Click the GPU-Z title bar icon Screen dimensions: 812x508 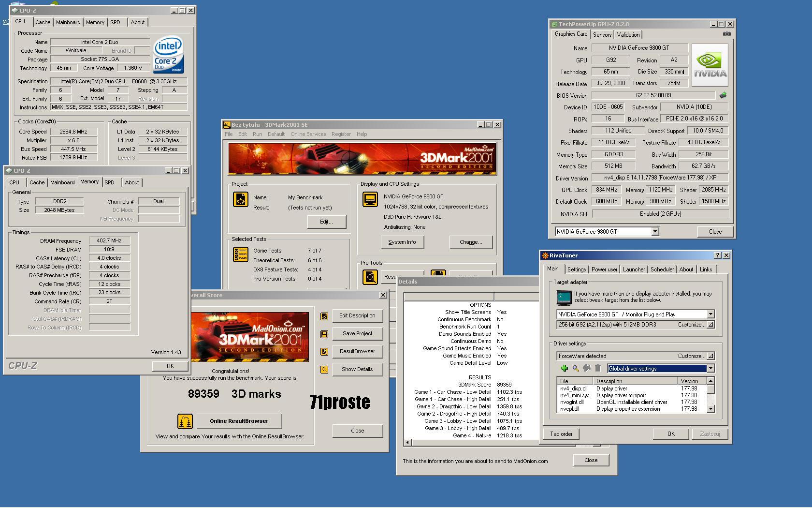(x=554, y=24)
